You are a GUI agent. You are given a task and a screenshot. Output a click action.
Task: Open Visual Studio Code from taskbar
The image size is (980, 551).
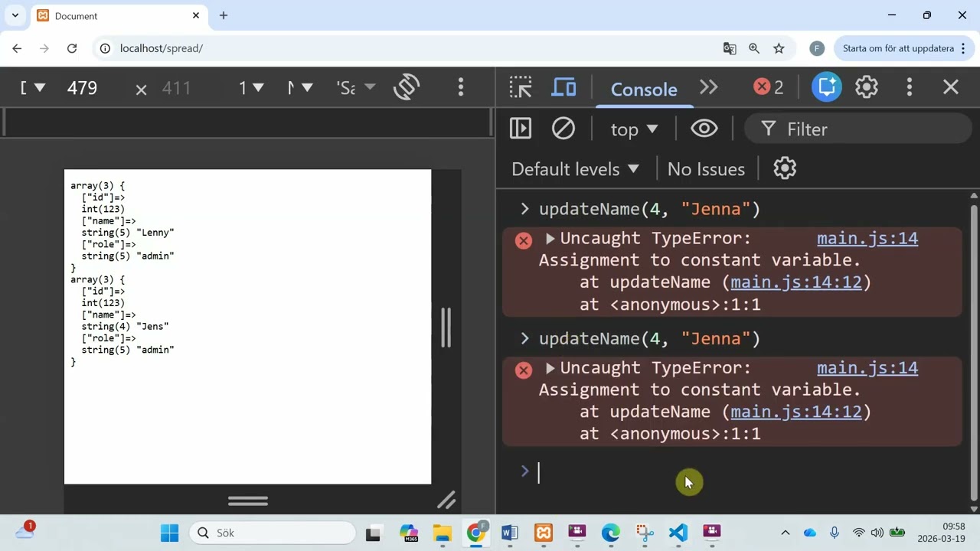pyautogui.click(x=678, y=533)
